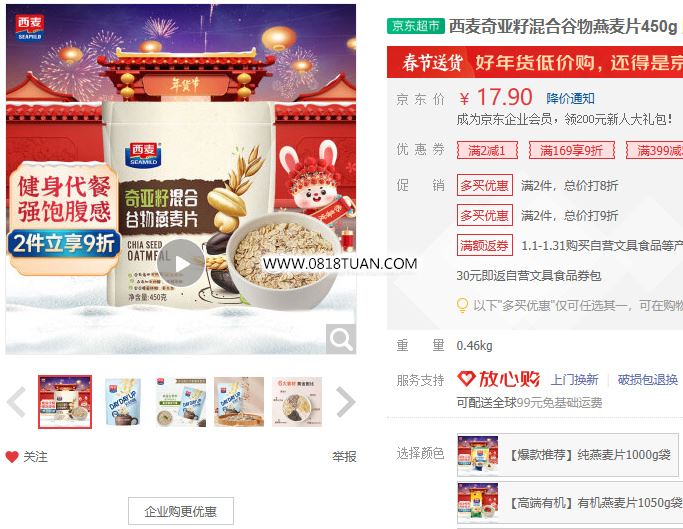Click the 京东超市 green badge
The image size is (683, 529).
416,26
